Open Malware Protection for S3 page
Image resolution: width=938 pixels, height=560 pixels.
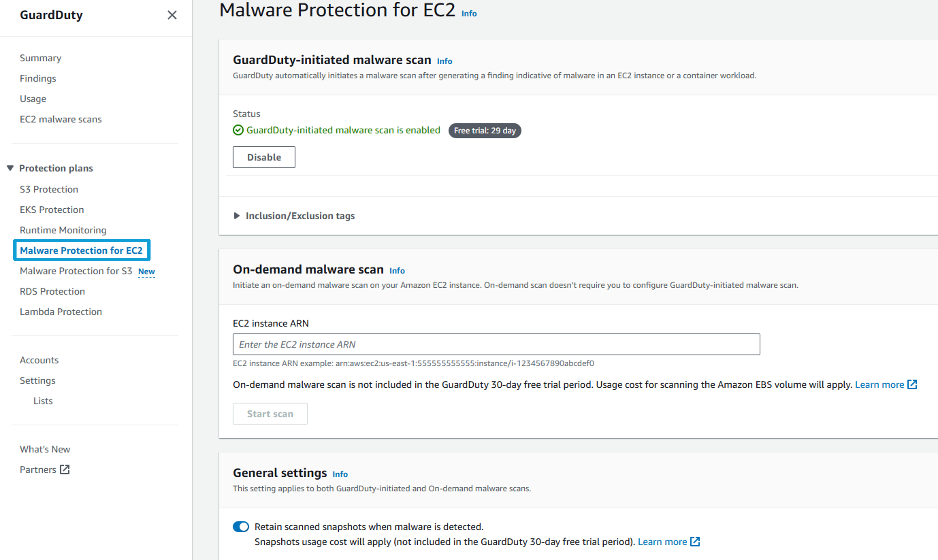pos(76,271)
